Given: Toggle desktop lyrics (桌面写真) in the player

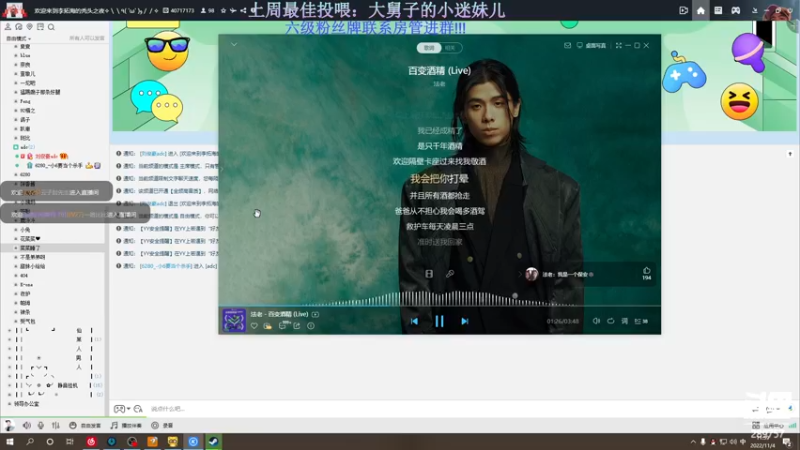Looking at the screenshot, I should coord(591,45).
